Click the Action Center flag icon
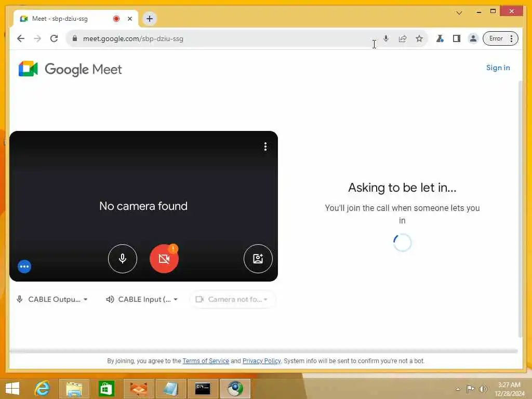This screenshot has height=399, width=532. point(470,389)
